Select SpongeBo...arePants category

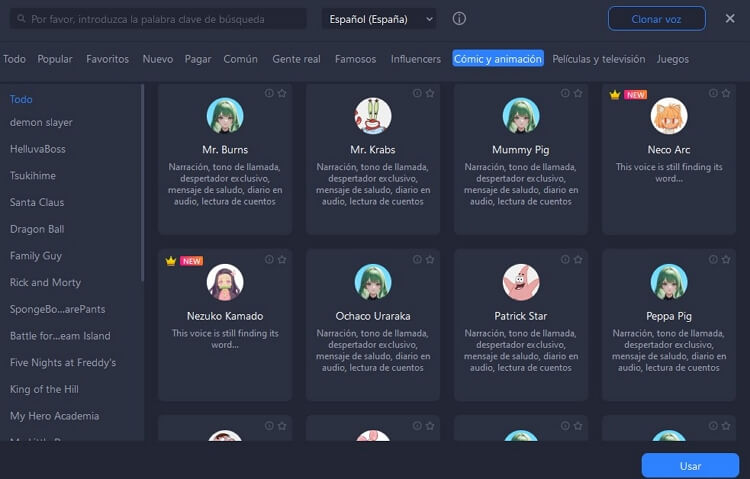click(57, 309)
